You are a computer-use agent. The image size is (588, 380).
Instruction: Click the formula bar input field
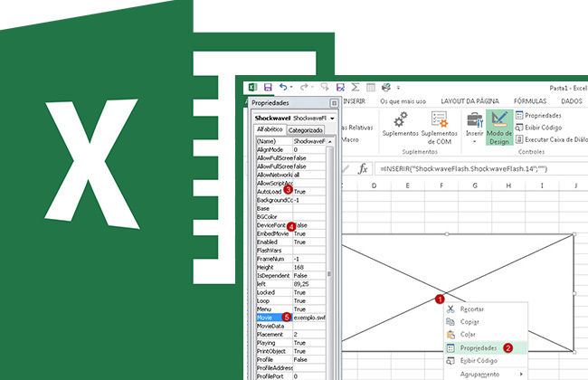(483, 169)
